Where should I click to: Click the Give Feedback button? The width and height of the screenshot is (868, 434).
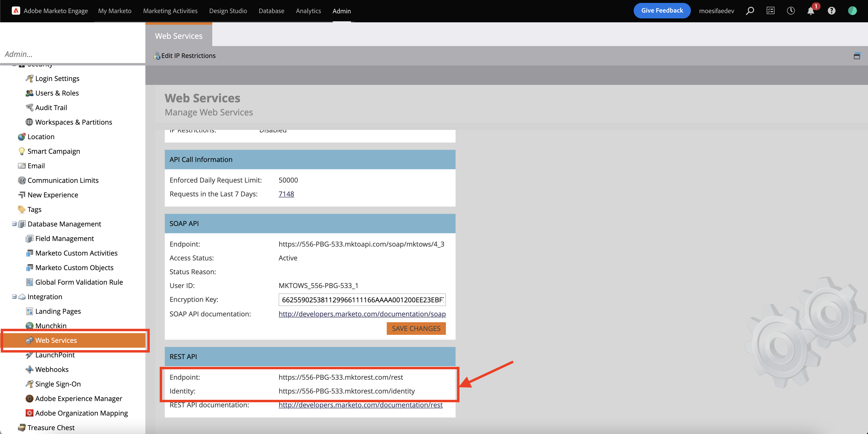[662, 10]
